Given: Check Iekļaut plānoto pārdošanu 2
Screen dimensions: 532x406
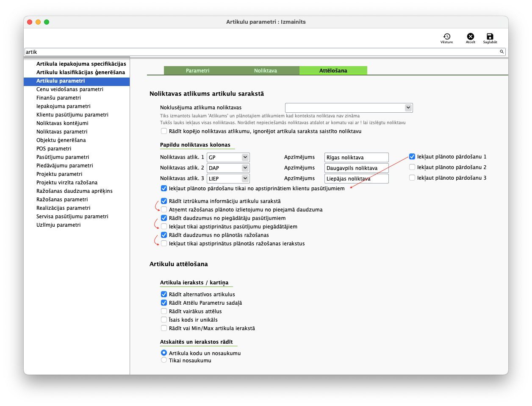Looking at the screenshot, I should tap(412, 167).
